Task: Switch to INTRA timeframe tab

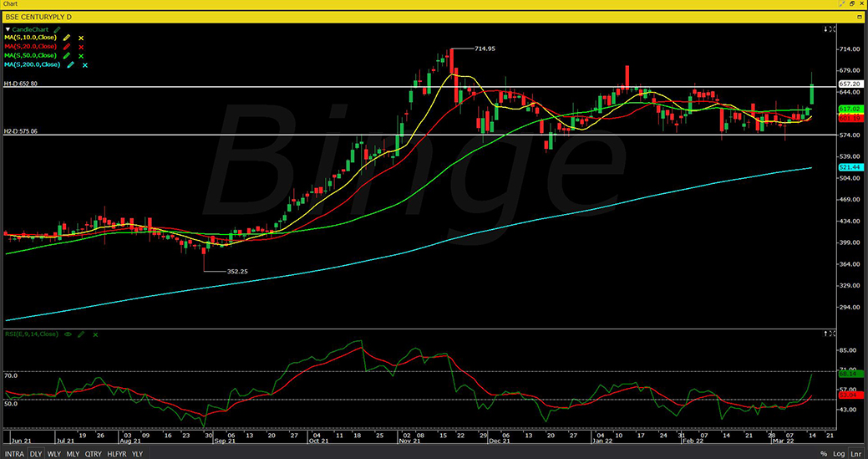Action: pyautogui.click(x=14, y=453)
